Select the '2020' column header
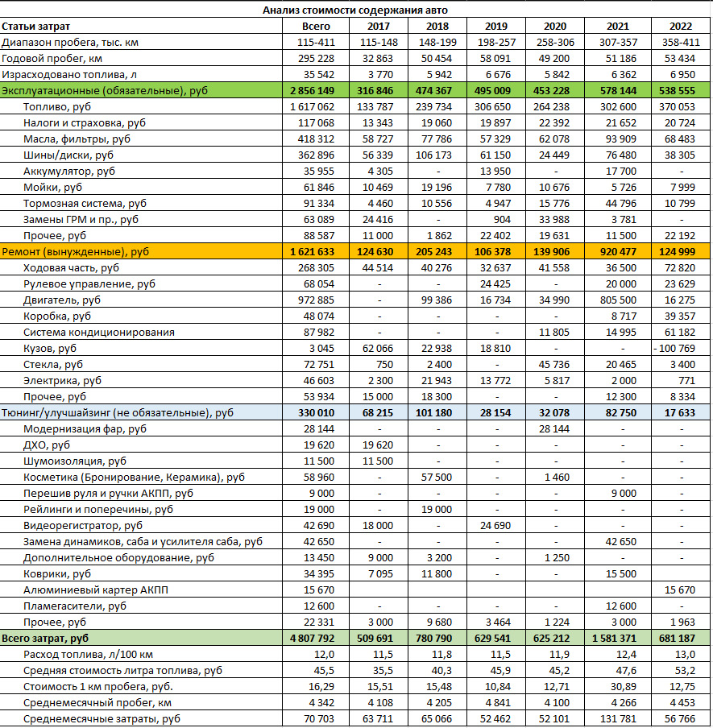713x728 pixels. tap(555, 26)
